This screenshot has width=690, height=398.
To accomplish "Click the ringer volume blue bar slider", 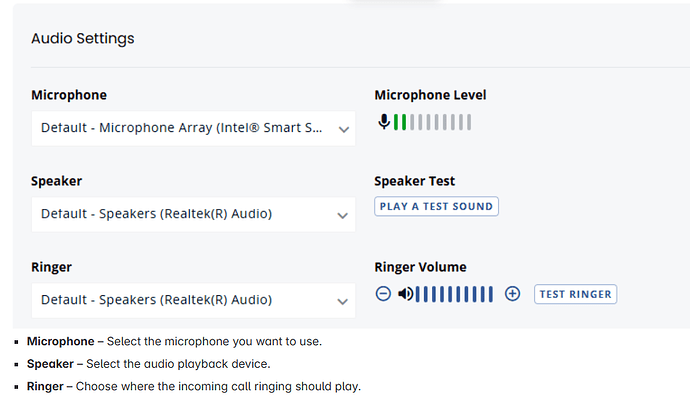I will click(x=454, y=294).
